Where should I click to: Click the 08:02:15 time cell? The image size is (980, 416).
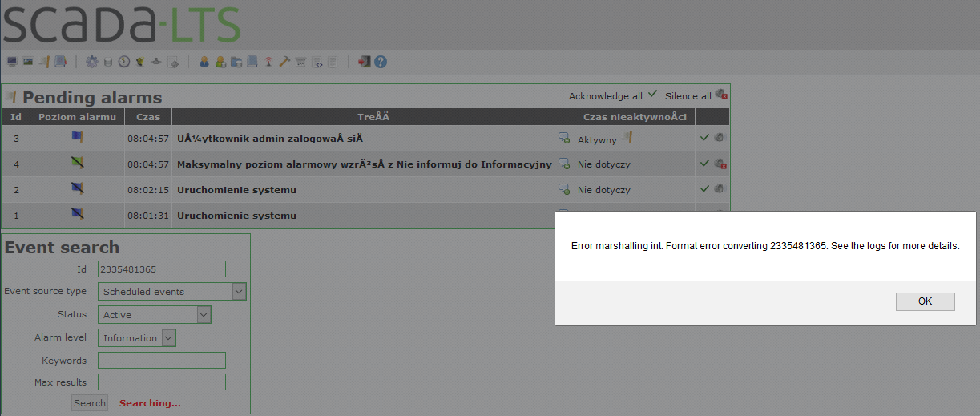pyautogui.click(x=148, y=190)
